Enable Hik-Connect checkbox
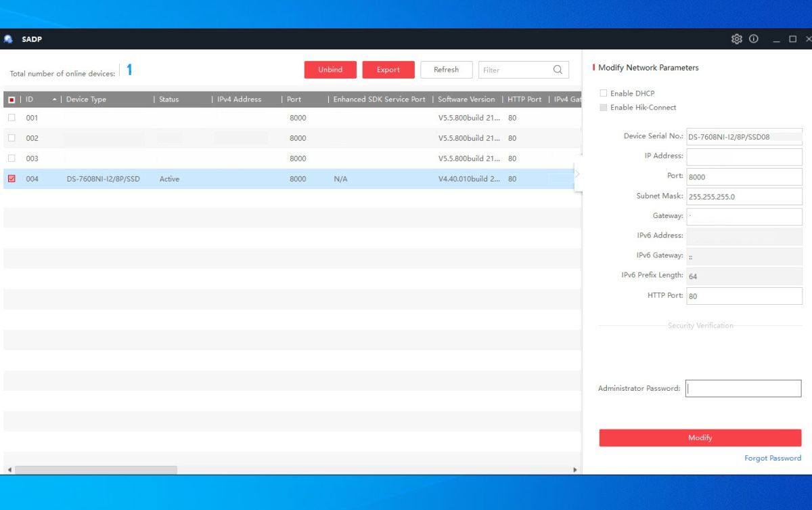The image size is (812, 510). [x=604, y=108]
